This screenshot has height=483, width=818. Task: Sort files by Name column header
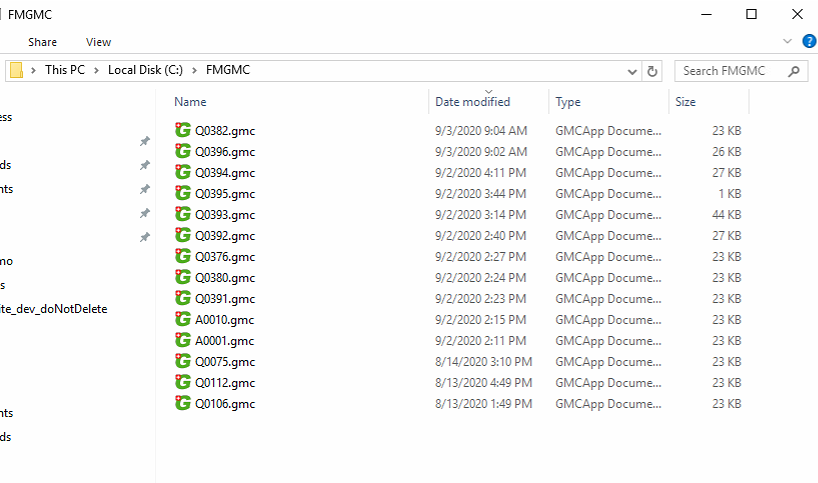point(190,102)
